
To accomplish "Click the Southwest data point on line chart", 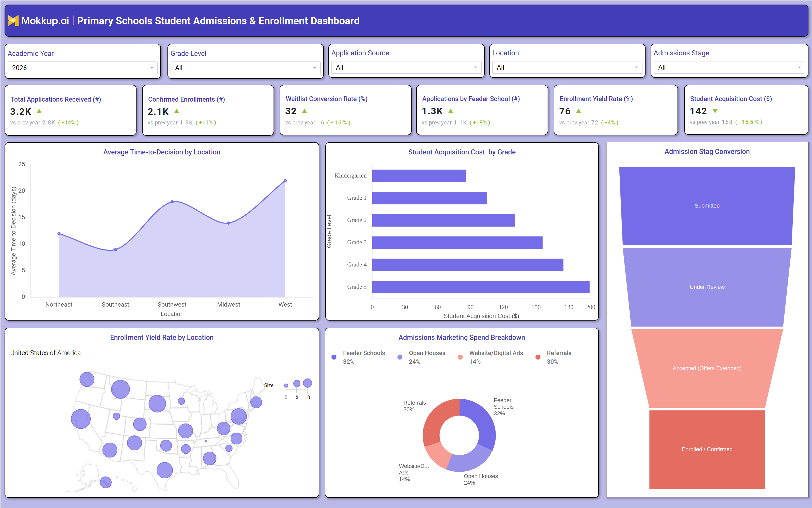I will coord(172,202).
